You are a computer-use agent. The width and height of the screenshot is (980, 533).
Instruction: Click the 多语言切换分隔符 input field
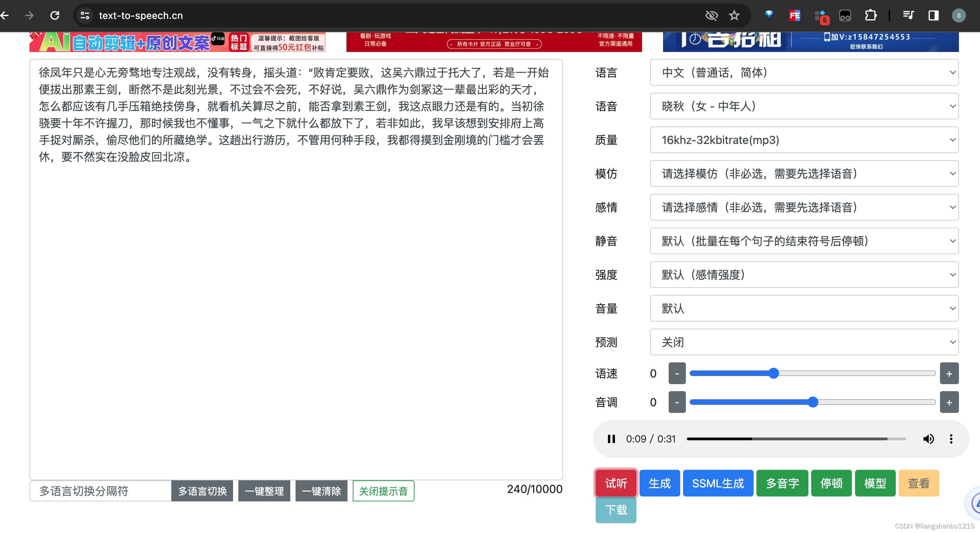100,491
